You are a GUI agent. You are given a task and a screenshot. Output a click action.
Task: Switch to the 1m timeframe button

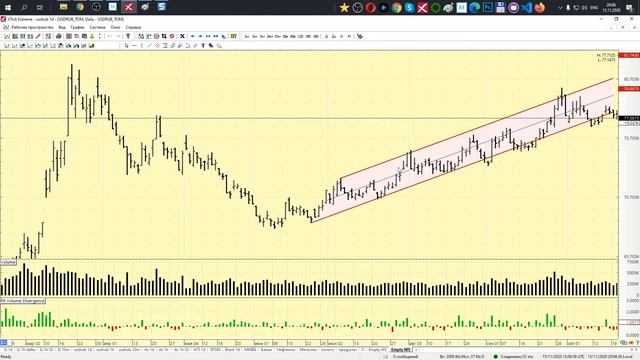tap(247, 36)
